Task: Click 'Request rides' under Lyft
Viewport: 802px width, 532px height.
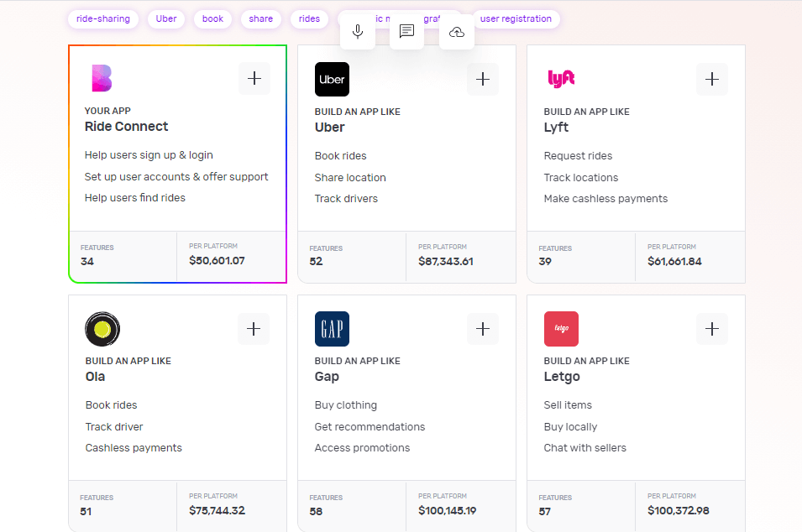Action: coord(578,156)
